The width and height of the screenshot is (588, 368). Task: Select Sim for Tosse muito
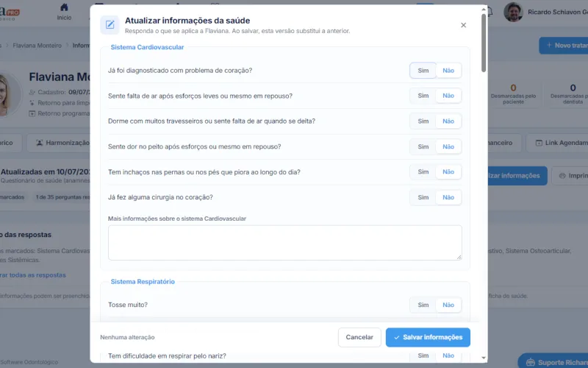tap(423, 305)
